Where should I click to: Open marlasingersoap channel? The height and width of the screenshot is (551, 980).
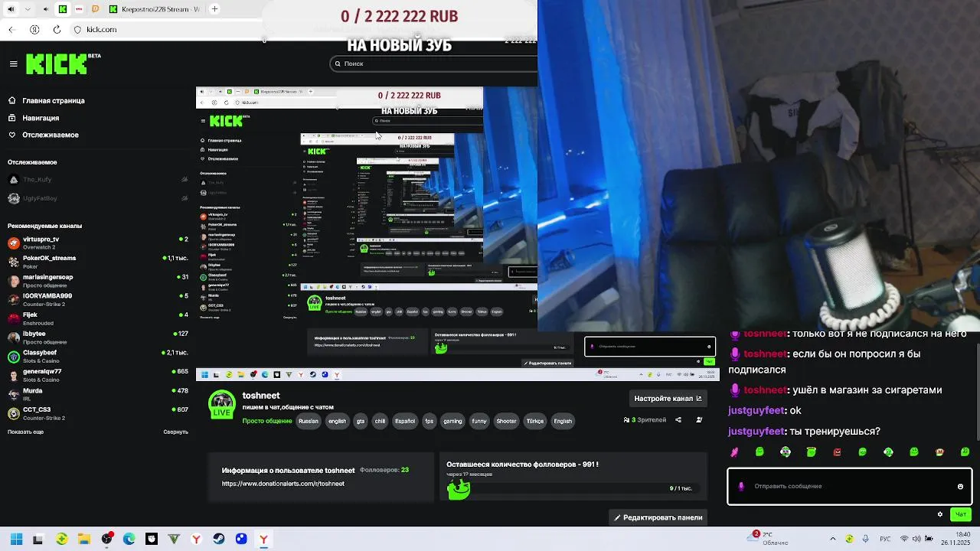click(x=97, y=281)
